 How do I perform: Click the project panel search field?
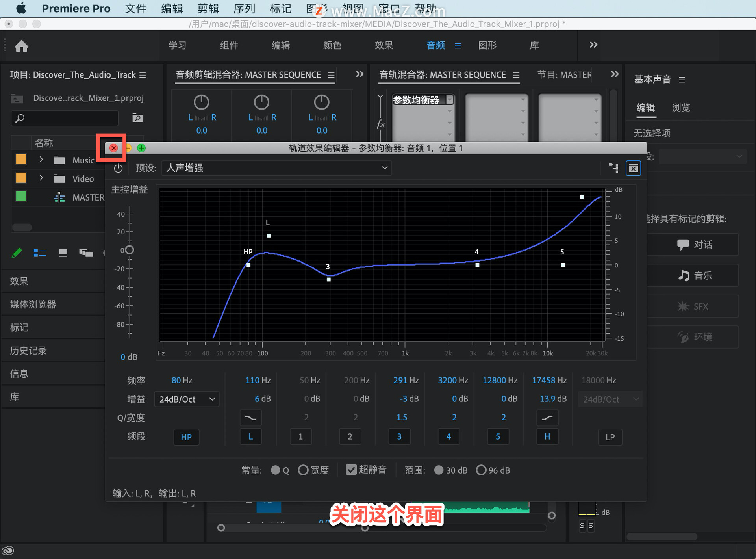(x=65, y=118)
